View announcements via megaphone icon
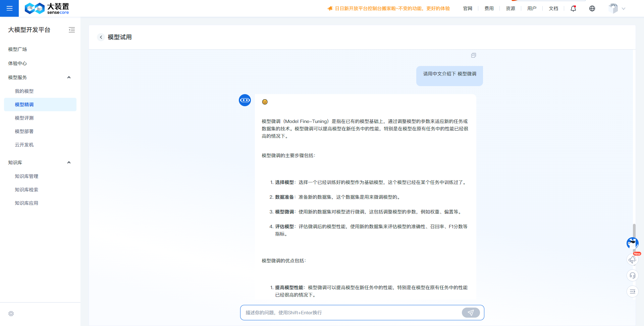Image resolution: width=644 pixels, height=326 pixels. (633, 260)
